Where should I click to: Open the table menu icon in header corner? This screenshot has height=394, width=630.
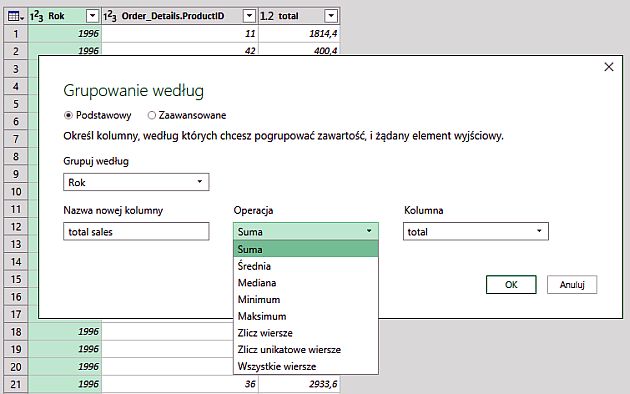16,16
